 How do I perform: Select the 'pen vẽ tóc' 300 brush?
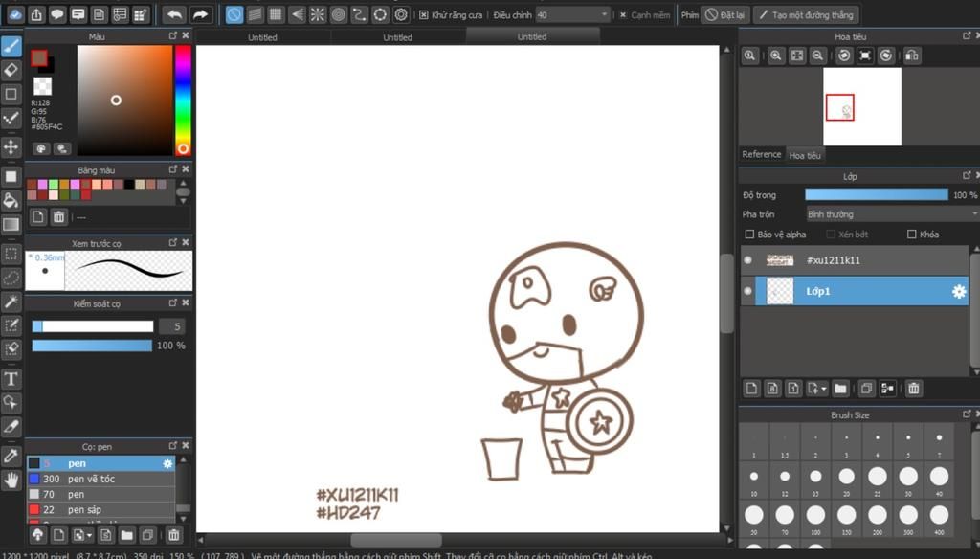(100, 479)
